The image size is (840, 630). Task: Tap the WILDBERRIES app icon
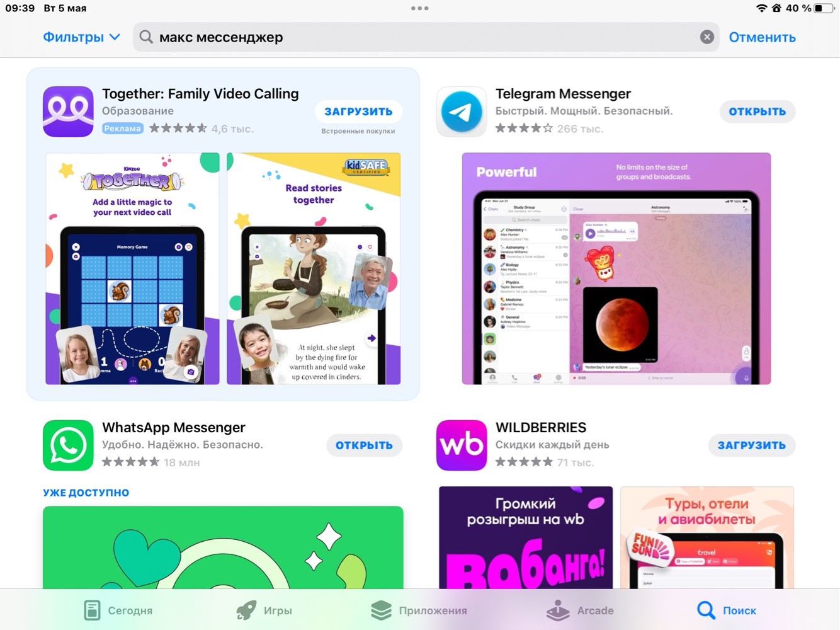coord(462,445)
